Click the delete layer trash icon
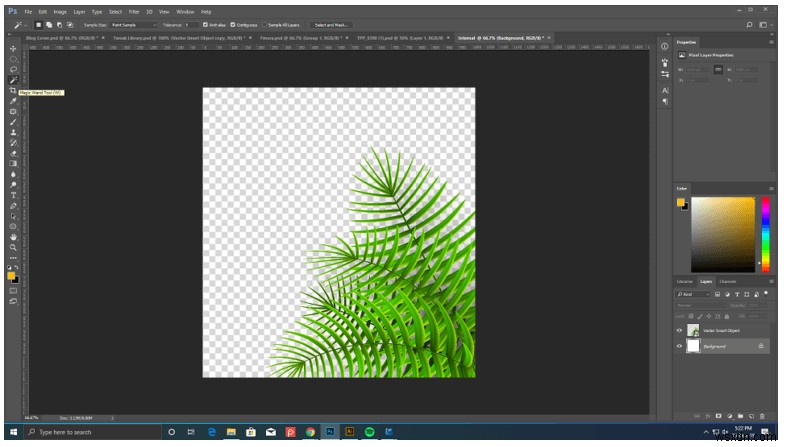The image size is (788, 447). tap(762, 415)
